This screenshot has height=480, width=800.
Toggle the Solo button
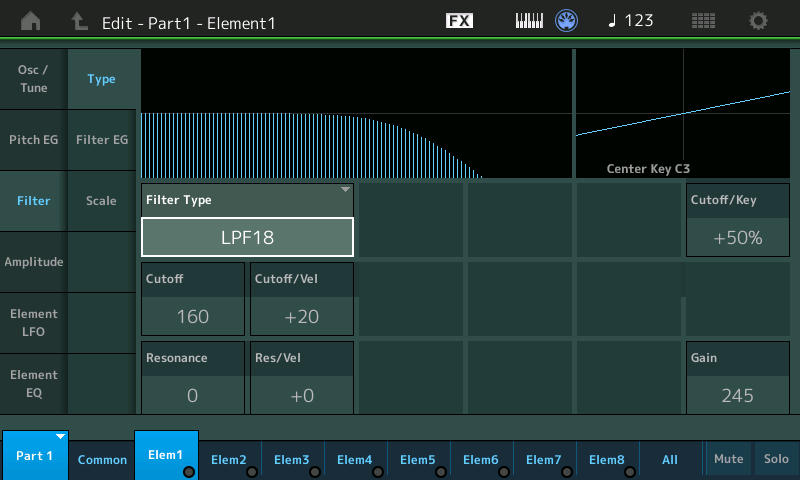(777, 459)
